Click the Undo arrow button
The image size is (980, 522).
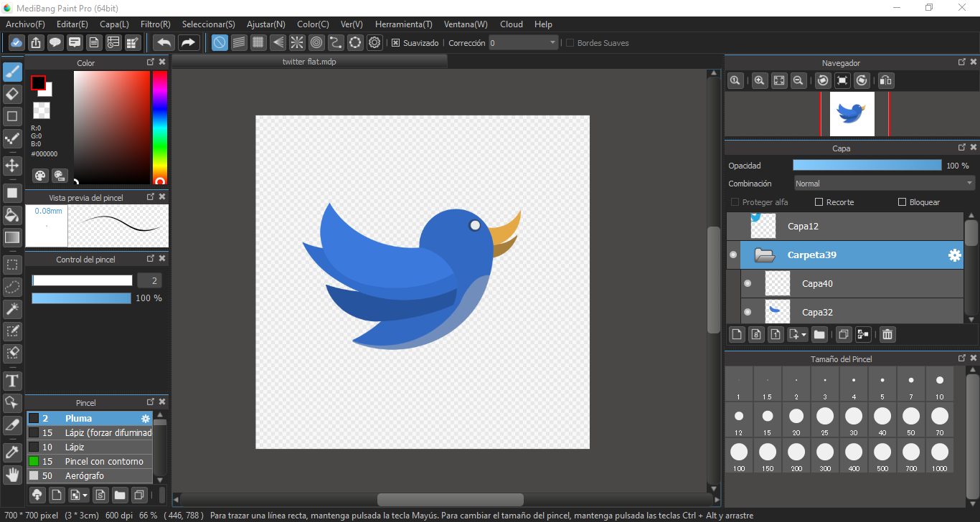tap(164, 42)
